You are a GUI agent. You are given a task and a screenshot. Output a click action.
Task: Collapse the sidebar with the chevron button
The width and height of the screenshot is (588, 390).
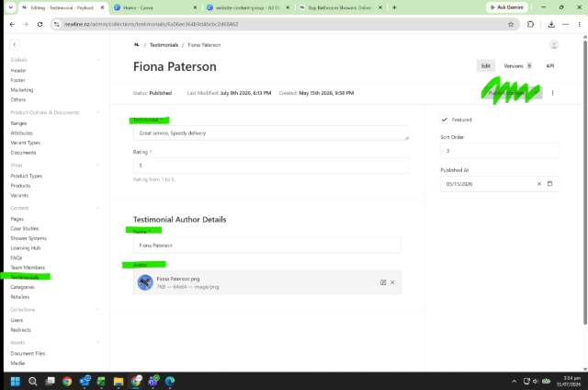point(15,45)
